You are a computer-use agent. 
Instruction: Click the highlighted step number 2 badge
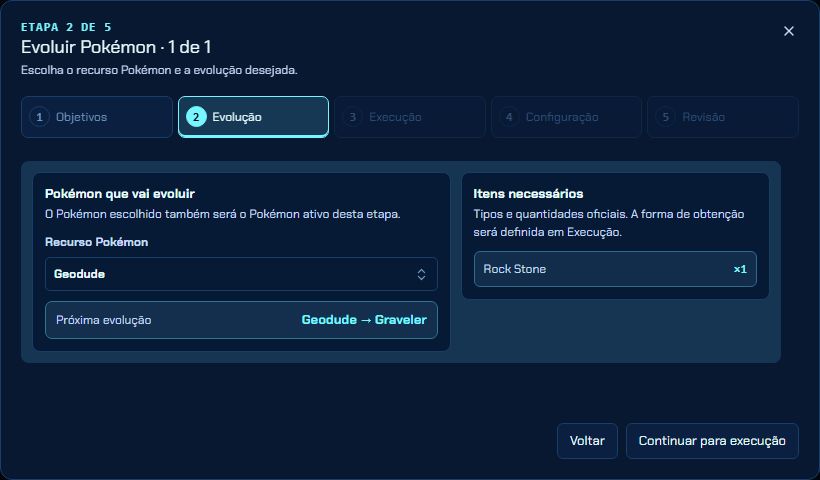point(196,117)
